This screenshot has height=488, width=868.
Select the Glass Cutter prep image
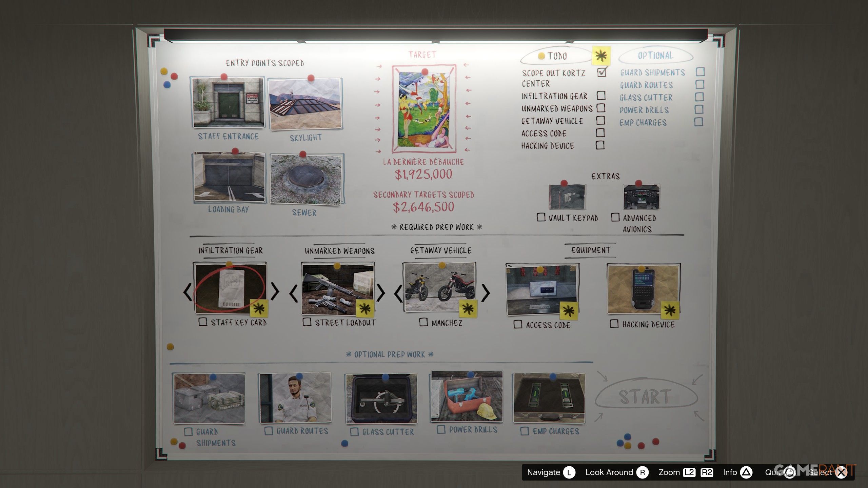click(381, 399)
